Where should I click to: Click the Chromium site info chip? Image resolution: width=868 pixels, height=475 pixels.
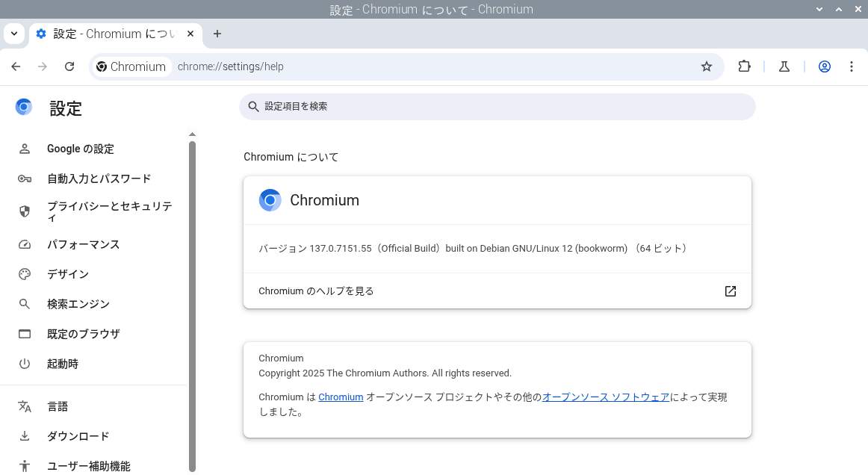[131, 66]
